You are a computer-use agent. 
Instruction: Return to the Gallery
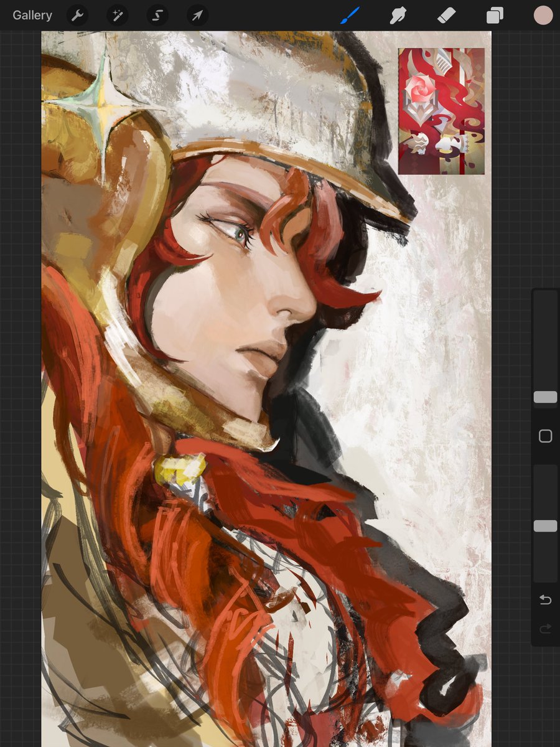click(32, 16)
